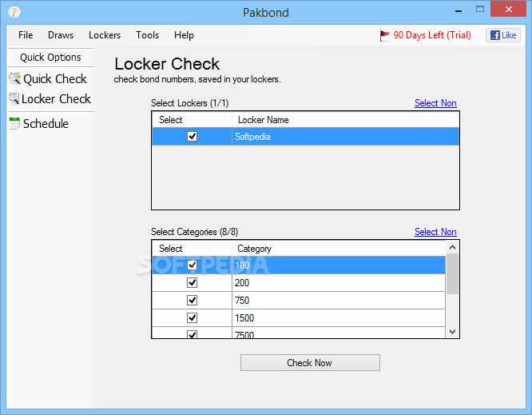Select the 200 category value

tap(339, 282)
